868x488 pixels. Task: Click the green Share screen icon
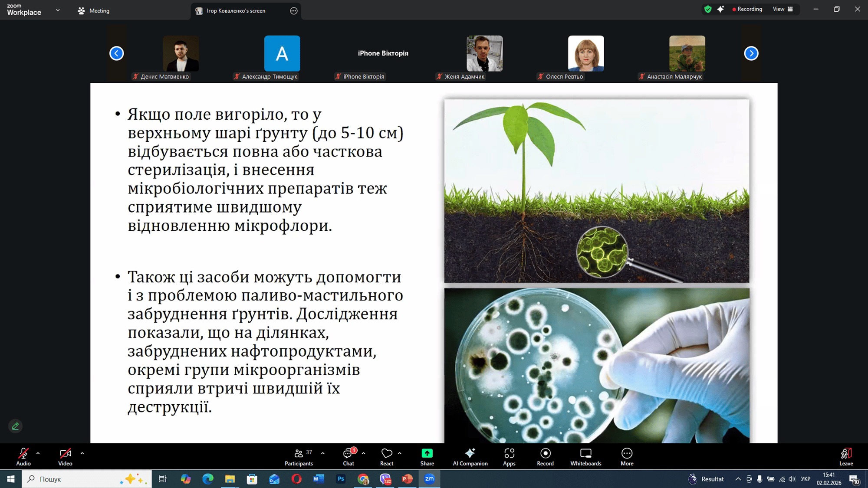(427, 453)
